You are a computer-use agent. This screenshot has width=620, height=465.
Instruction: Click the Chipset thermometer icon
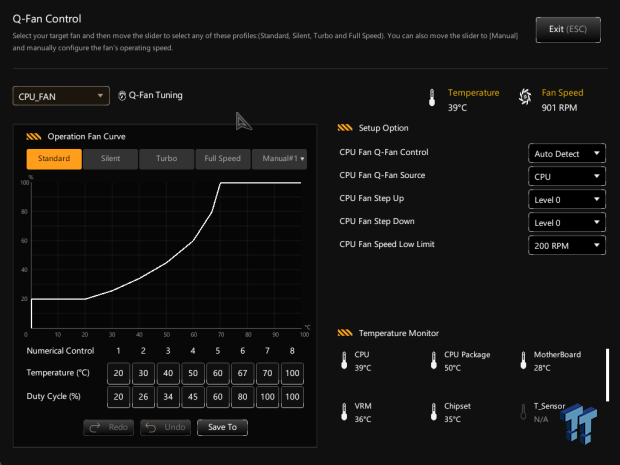[x=434, y=412]
